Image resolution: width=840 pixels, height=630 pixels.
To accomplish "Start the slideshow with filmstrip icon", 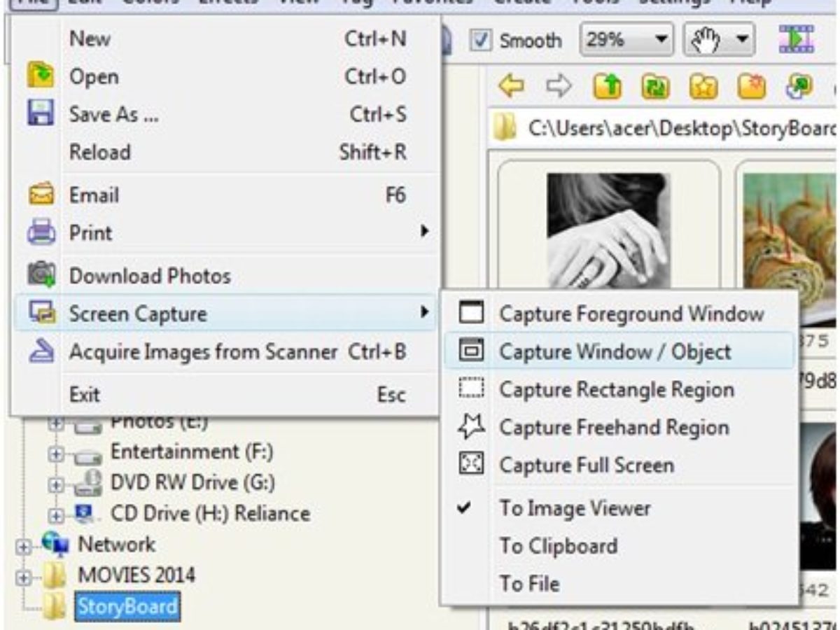I will [796, 40].
